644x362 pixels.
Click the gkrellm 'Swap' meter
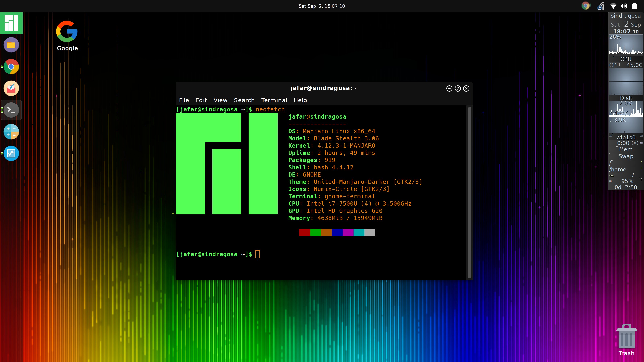click(626, 156)
